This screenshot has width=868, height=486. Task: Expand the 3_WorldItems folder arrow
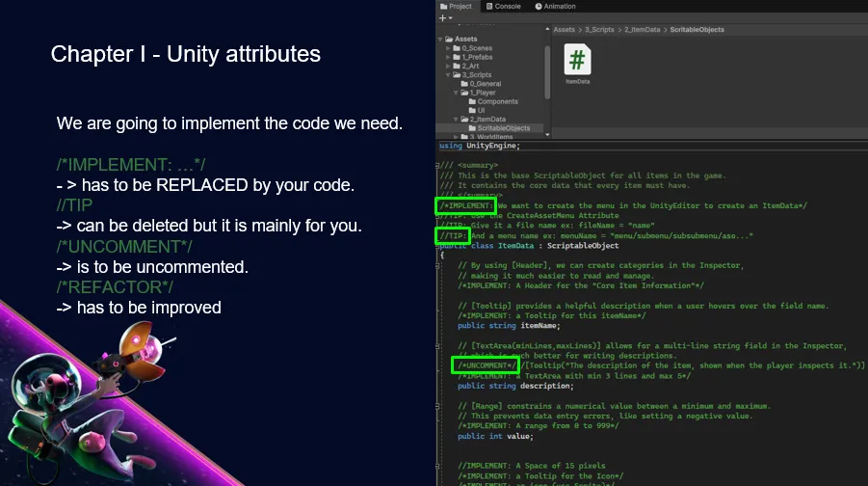tap(456, 136)
